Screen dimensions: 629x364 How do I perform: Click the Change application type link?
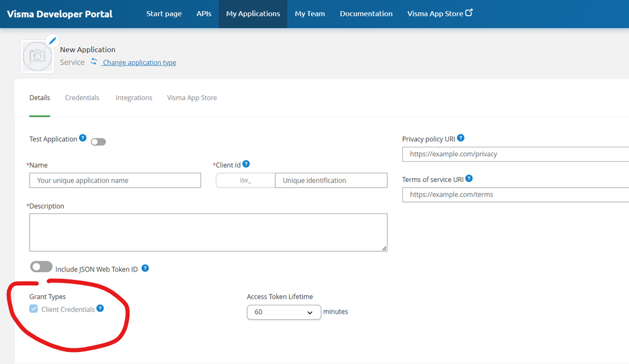click(x=139, y=62)
